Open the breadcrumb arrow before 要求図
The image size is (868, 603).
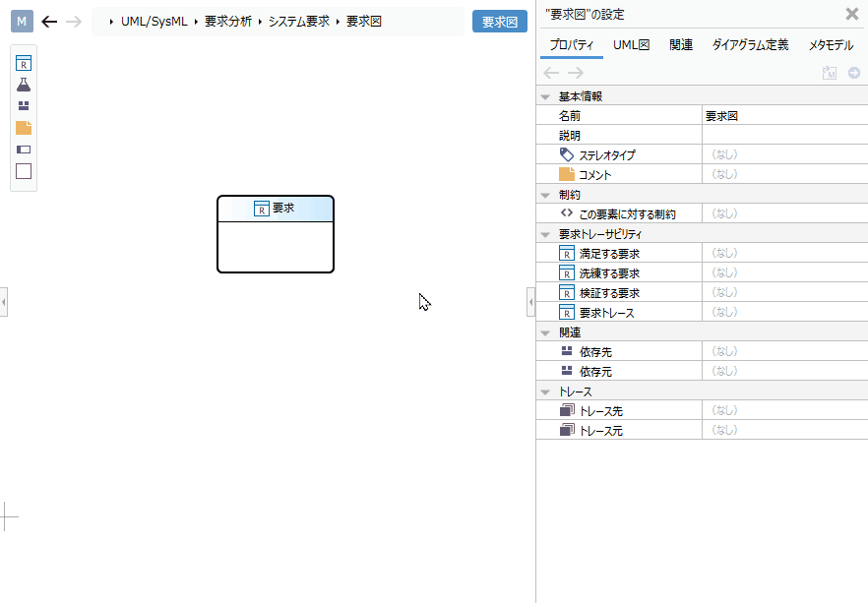coord(338,22)
